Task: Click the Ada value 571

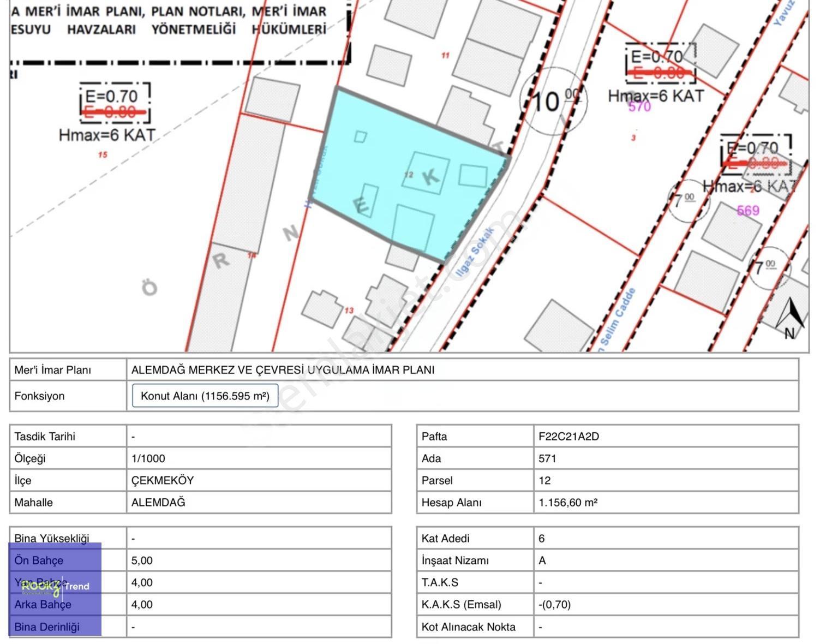Action: coord(547,458)
